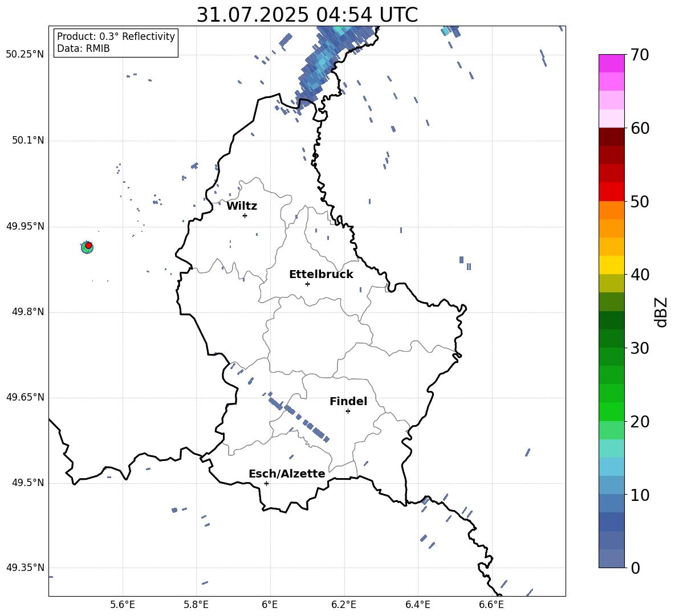Click the Esch/Alzette city label
The image size is (675, 616).
[x=287, y=474]
